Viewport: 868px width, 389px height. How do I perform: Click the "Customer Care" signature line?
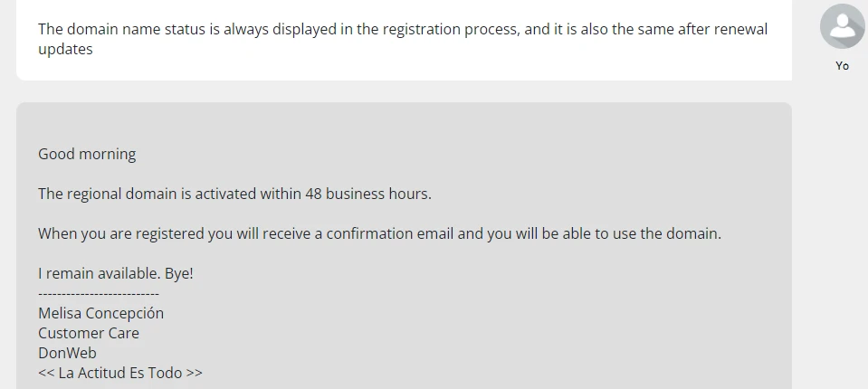pos(89,333)
